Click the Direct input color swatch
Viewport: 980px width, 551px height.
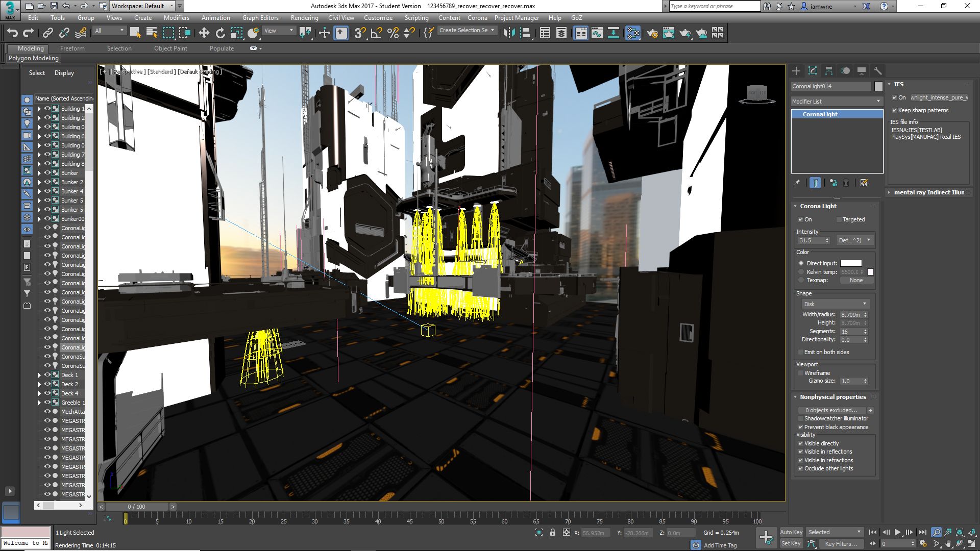tap(851, 263)
